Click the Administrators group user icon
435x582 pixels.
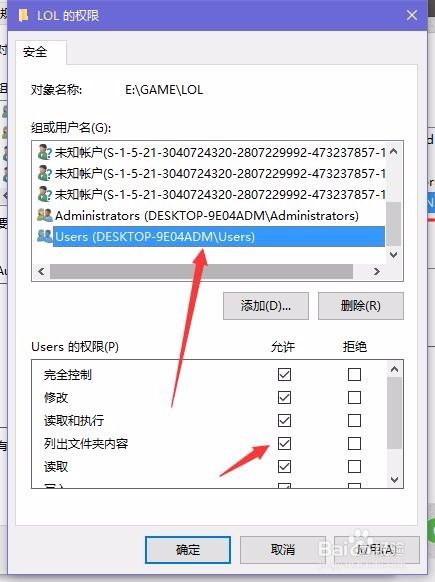[x=45, y=215]
